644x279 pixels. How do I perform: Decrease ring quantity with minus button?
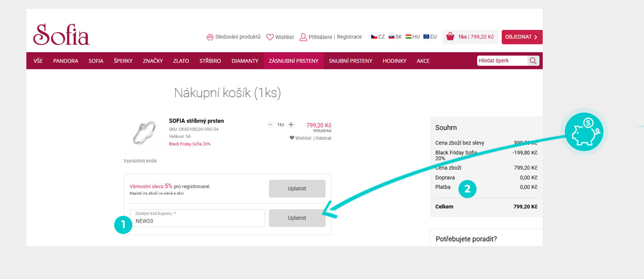(270, 125)
